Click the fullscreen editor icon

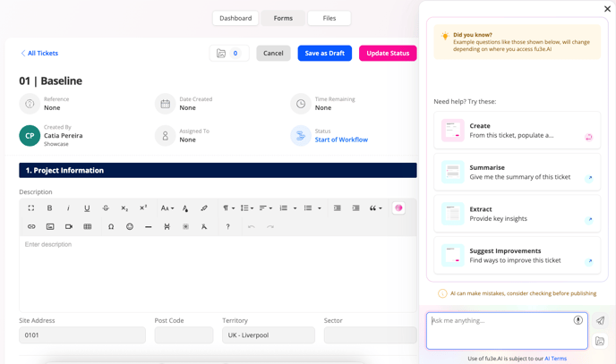(31, 208)
